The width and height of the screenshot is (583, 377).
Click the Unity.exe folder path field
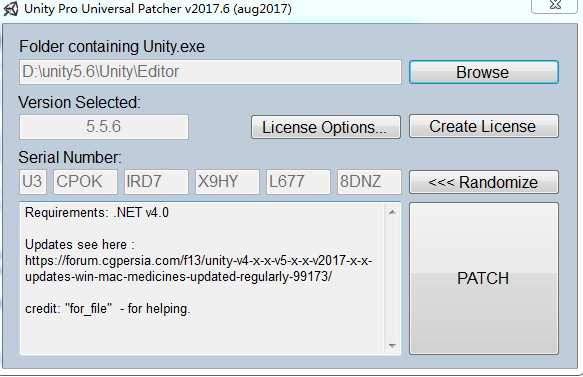click(210, 72)
